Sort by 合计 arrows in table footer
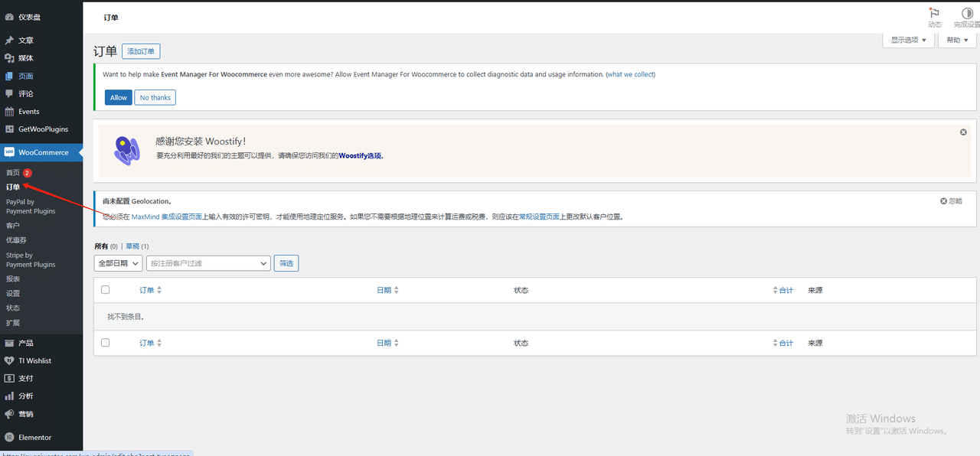 point(776,344)
